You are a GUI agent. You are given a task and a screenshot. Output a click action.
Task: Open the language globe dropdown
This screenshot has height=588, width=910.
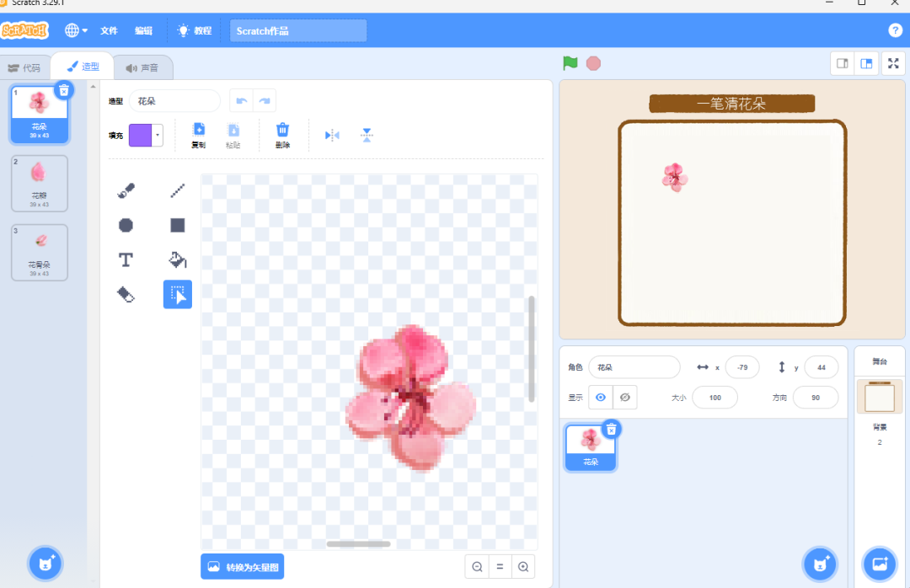76,30
